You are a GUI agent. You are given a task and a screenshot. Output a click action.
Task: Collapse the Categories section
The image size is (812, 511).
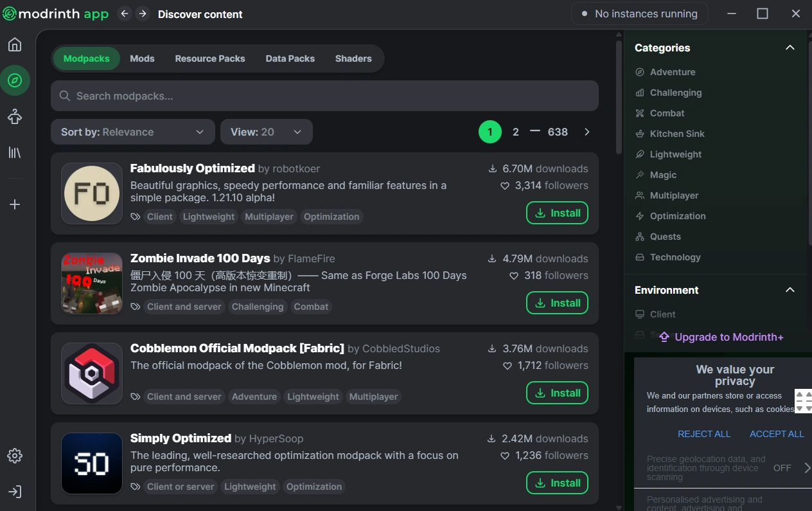coord(790,48)
